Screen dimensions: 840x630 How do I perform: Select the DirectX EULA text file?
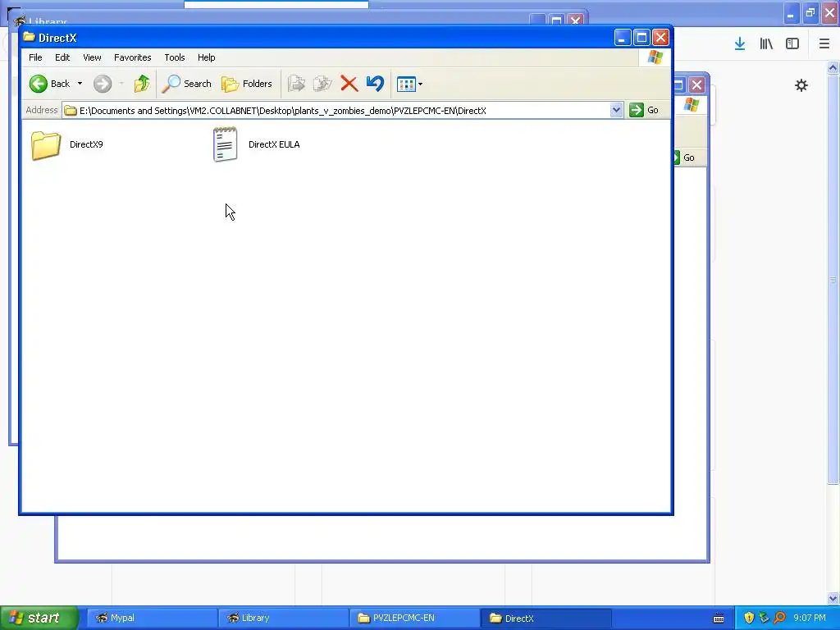click(x=256, y=144)
